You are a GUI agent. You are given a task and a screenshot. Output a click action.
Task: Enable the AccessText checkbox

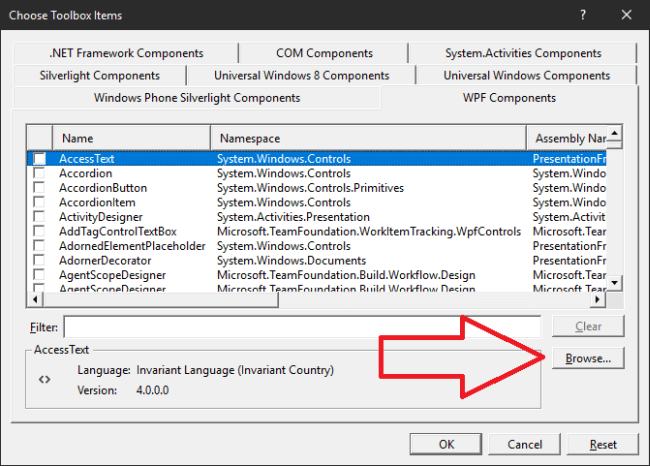point(40,159)
